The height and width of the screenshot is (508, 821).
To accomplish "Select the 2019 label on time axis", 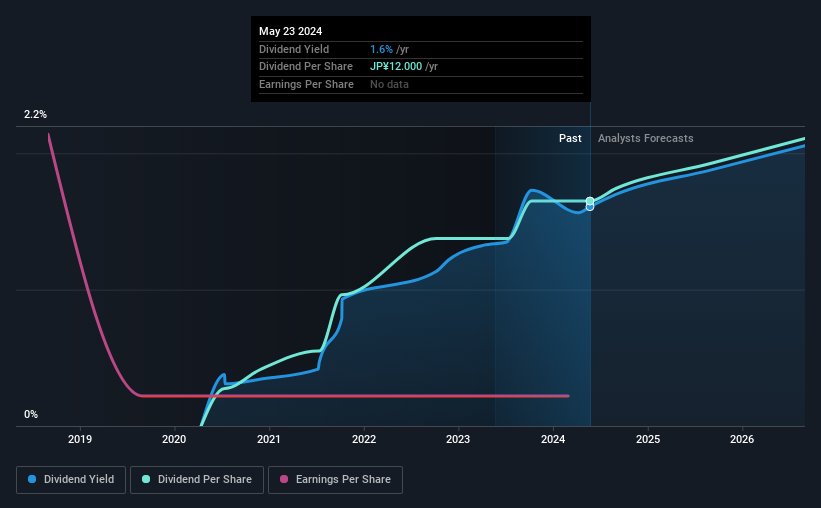I will coord(80,439).
